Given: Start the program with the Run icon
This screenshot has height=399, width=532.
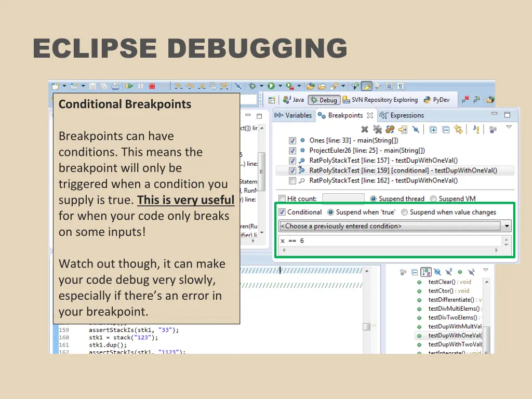Looking at the screenshot, I should coord(272,86).
